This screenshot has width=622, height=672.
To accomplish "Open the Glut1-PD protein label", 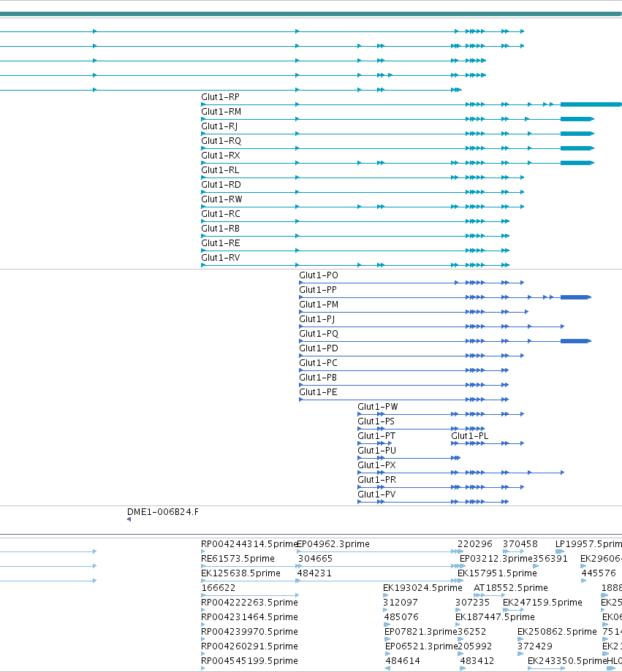I will 318,348.
